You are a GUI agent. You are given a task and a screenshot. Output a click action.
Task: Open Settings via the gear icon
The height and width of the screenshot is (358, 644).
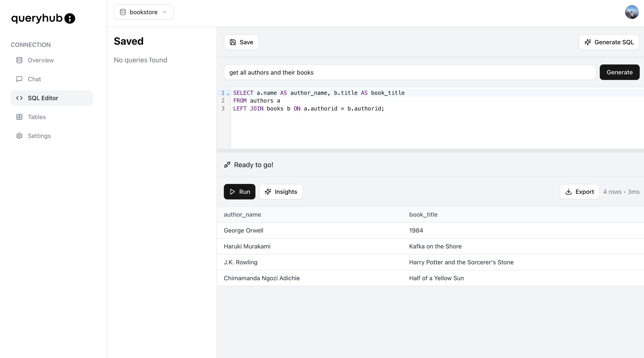pos(19,136)
